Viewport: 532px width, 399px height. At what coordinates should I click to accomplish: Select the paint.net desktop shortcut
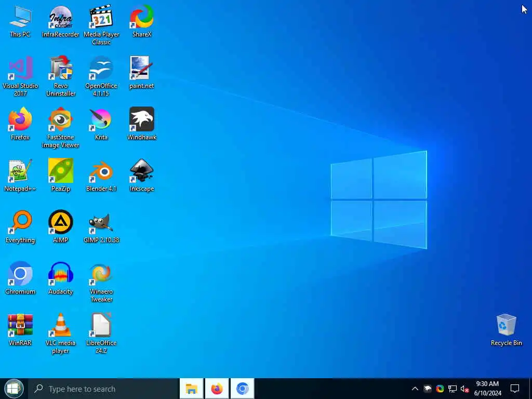click(142, 73)
